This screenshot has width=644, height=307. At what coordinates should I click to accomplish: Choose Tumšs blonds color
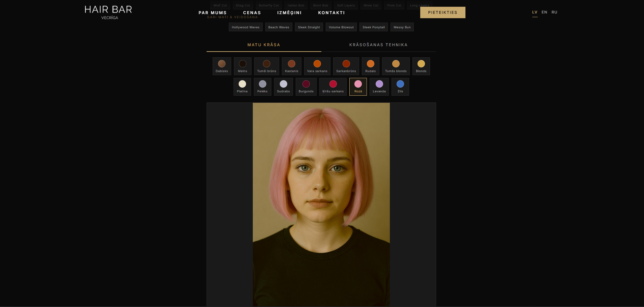coord(396,66)
